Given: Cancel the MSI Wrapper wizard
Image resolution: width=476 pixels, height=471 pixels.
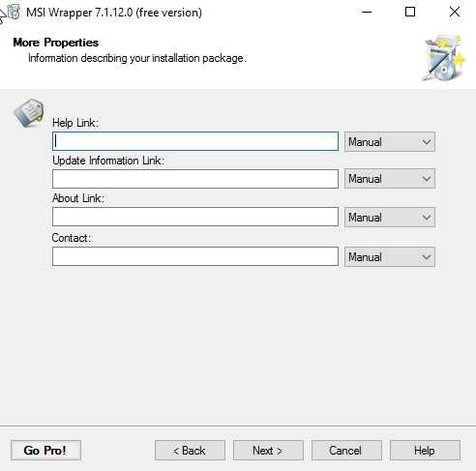Looking at the screenshot, I should (x=346, y=451).
